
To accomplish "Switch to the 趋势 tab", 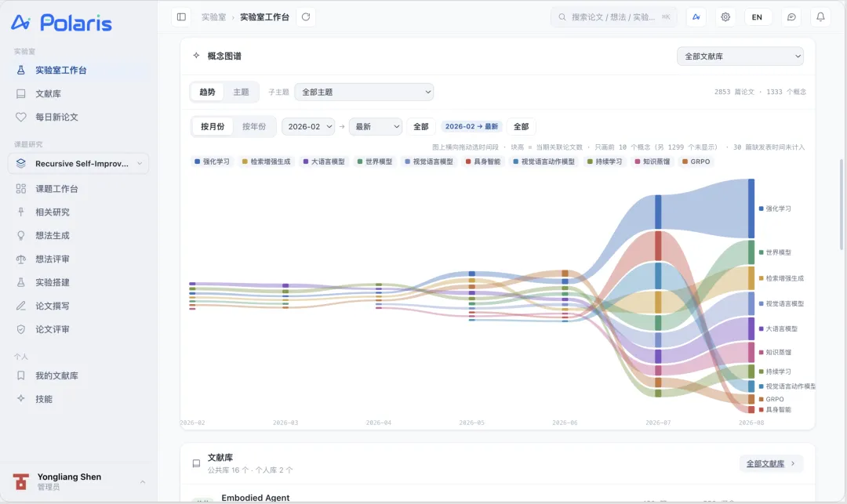I will tap(207, 92).
